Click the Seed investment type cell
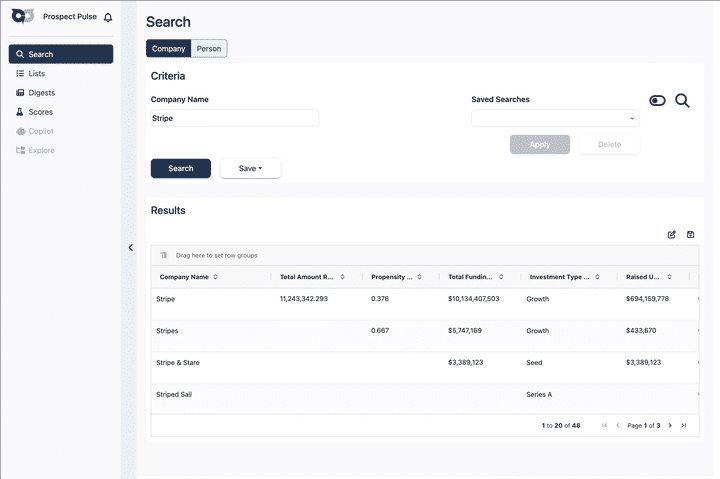Screen dimensions: 720x479 pyautogui.click(x=534, y=363)
